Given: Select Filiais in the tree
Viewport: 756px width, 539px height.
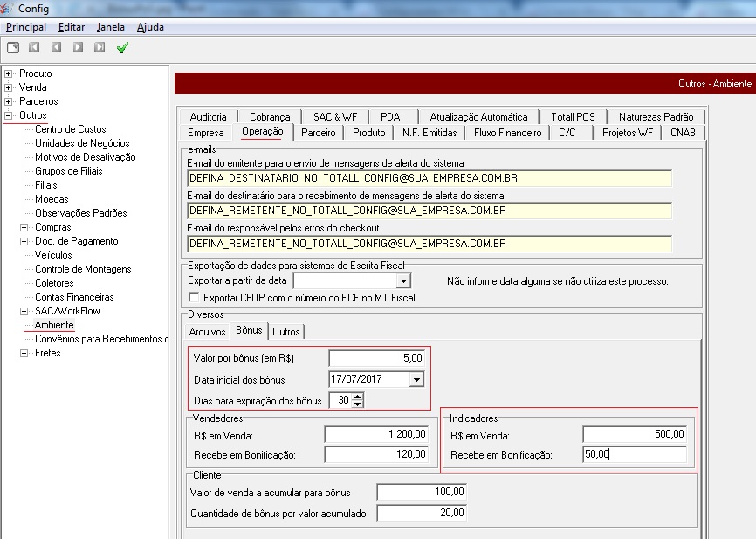Looking at the screenshot, I should click(x=45, y=185).
